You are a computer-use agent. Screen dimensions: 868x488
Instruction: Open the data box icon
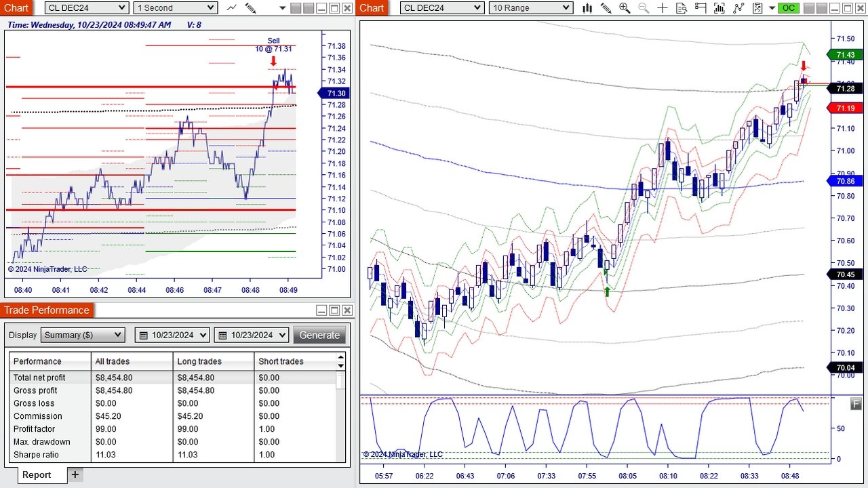[x=682, y=7]
